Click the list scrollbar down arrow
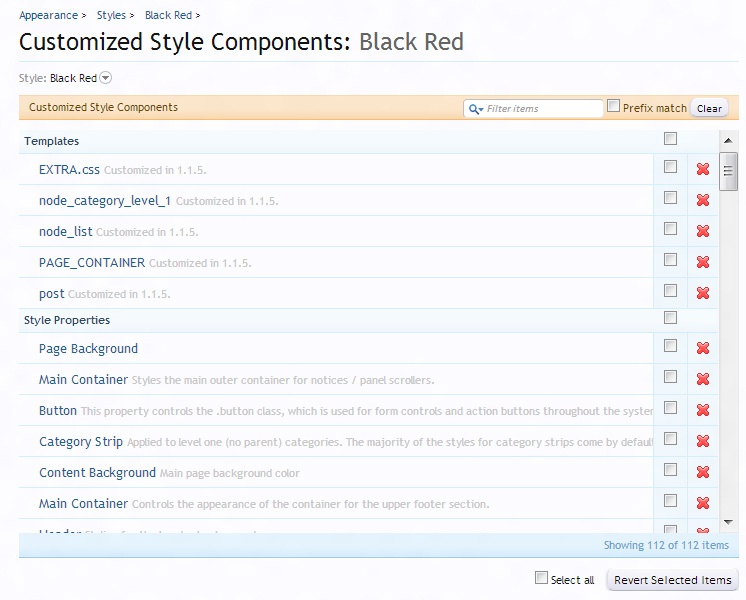This screenshot has width=746, height=600. click(728, 522)
